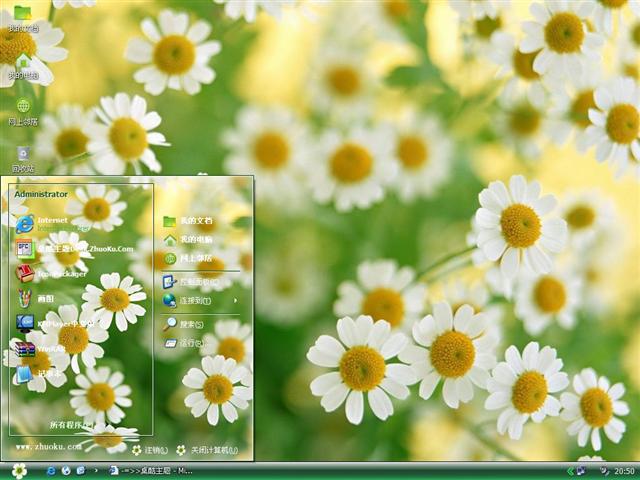The height and width of the screenshot is (480, 640).
Task: Open 运行 run dialog from start menu
Action: [184, 343]
